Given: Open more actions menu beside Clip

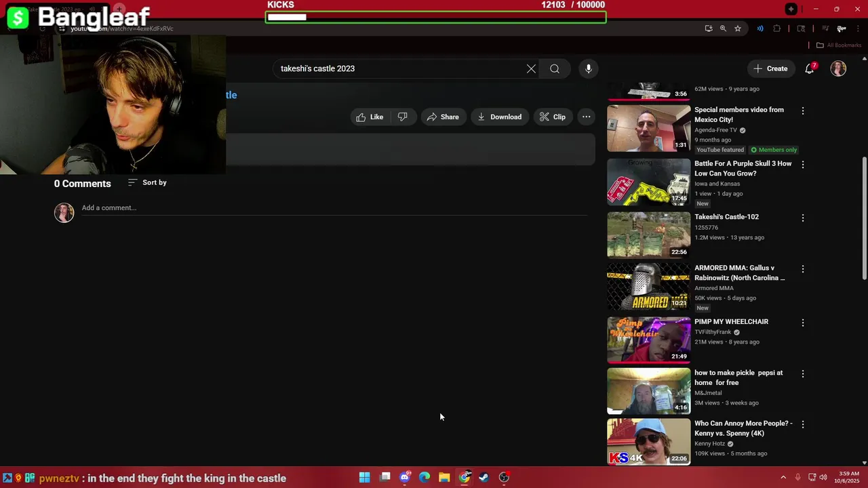Looking at the screenshot, I should coord(586,117).
